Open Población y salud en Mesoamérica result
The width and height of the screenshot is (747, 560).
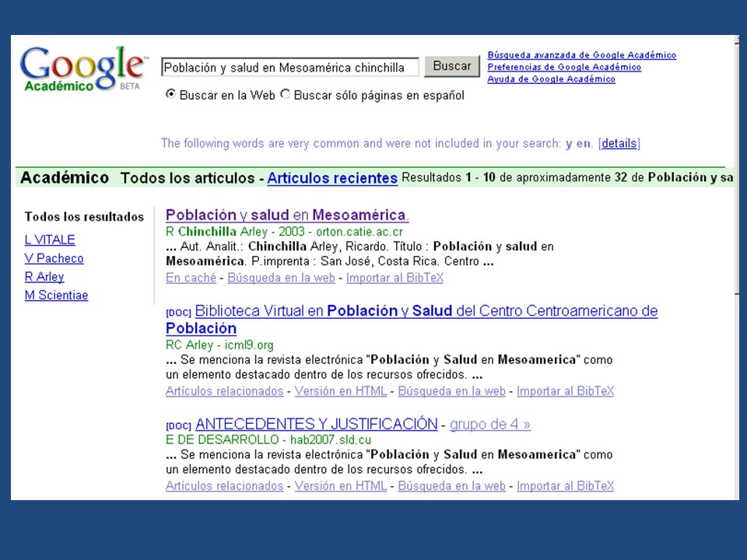tap(287, 215)
